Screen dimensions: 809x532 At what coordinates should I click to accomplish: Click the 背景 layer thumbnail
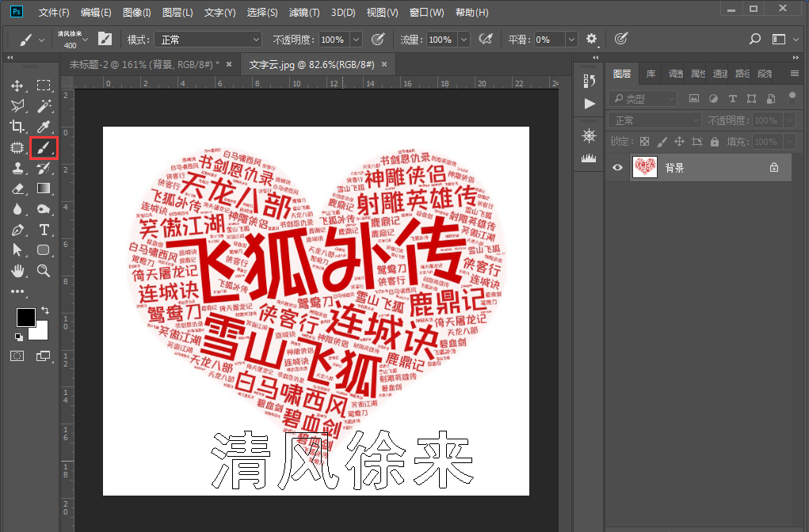pyautogui.click(x=645, y=167)
